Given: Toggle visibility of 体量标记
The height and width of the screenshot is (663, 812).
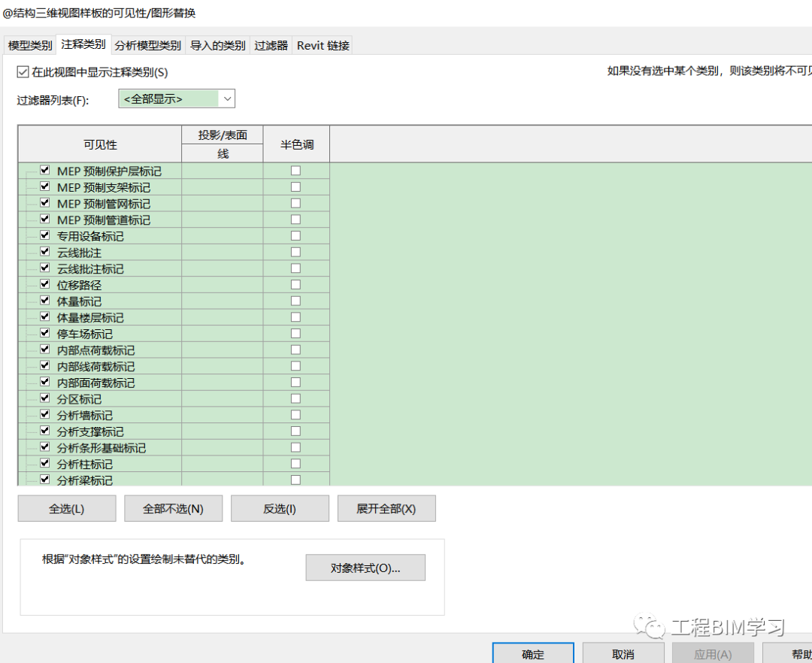Looking at the screenshot, I should coord(44,300).
